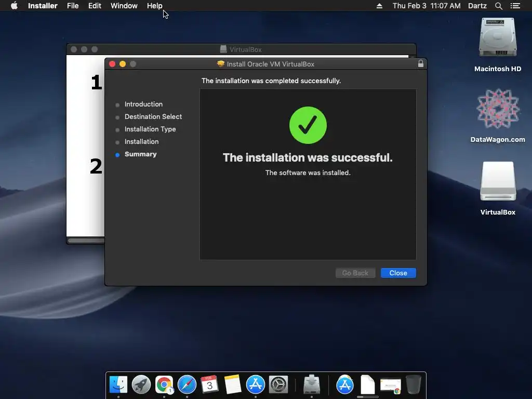This screenshot has width=532, height=399.
Task: Open Launchpad rocket in the Dock
Action: (x=141, y=384)
